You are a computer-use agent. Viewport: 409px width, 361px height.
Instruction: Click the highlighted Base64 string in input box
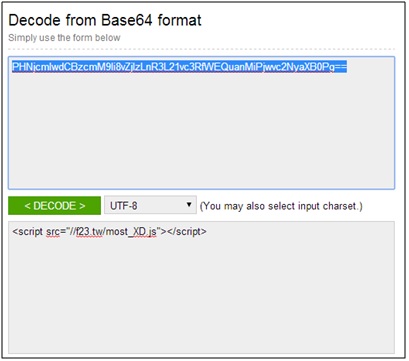pyautogui.click(x=180, y=67)
